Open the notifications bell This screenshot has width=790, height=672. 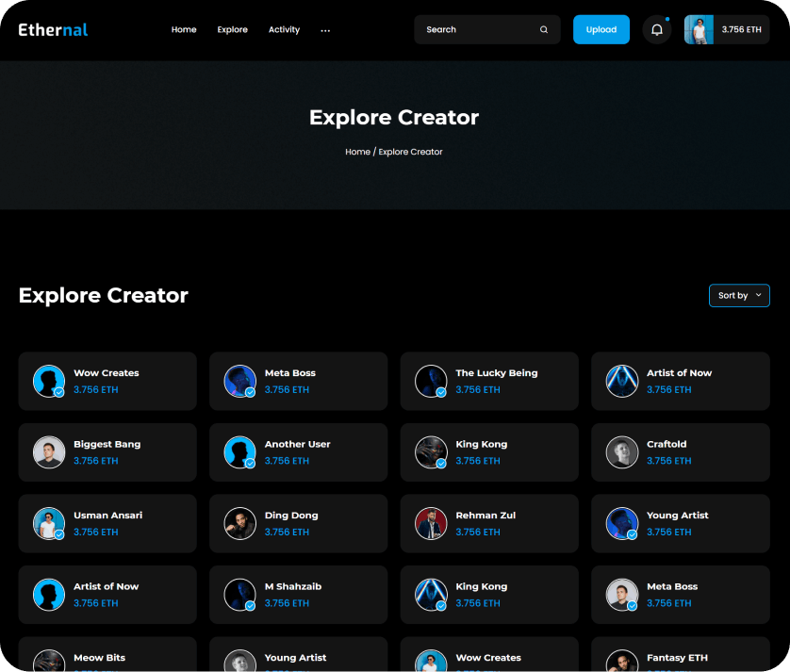(x=657, y=30)
